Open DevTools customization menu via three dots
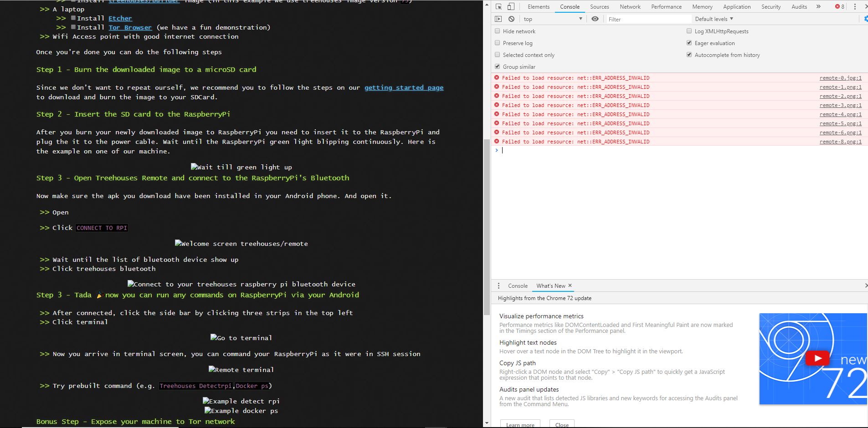Image resolution: width=868 pixels, height=428 pixels. [854, 6]
